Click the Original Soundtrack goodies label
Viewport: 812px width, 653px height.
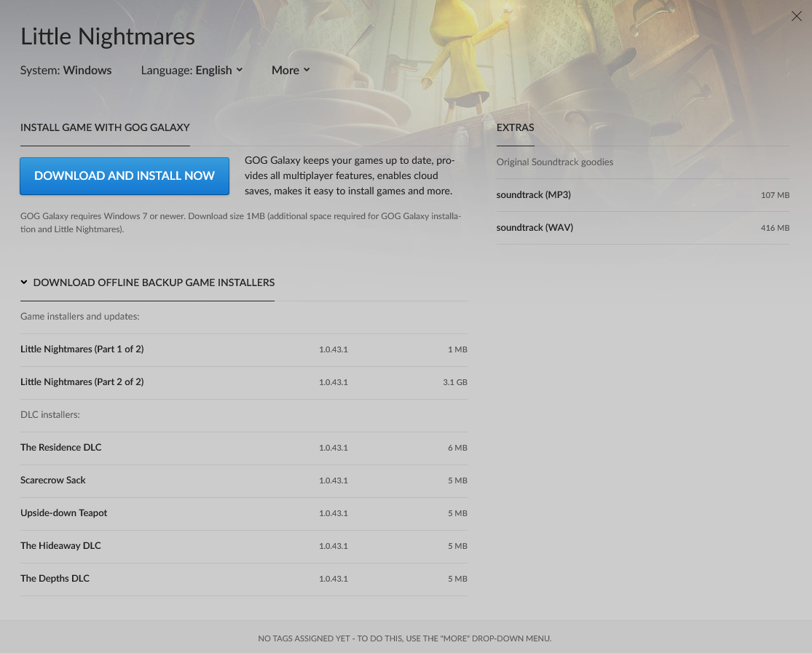(555, 162)
